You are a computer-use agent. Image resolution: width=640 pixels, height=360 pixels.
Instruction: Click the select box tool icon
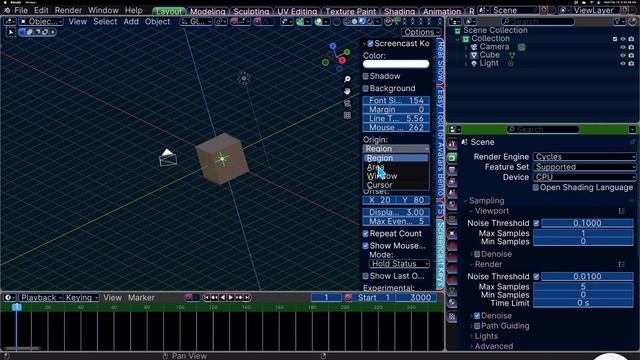tap(10, 32)
